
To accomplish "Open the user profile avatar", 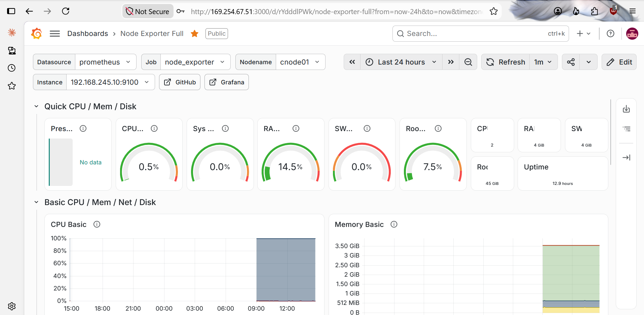I will click(632, 34).
